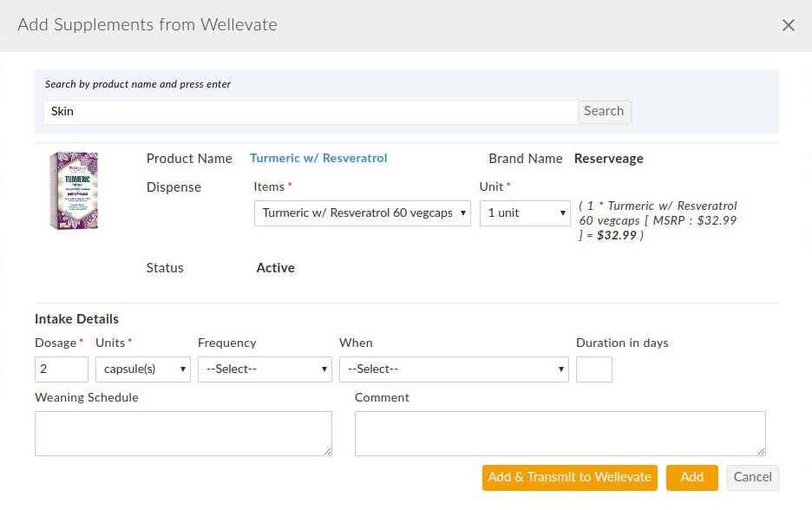Open the Units dropdown showing capsule(s)

click(x=142, y=369)
